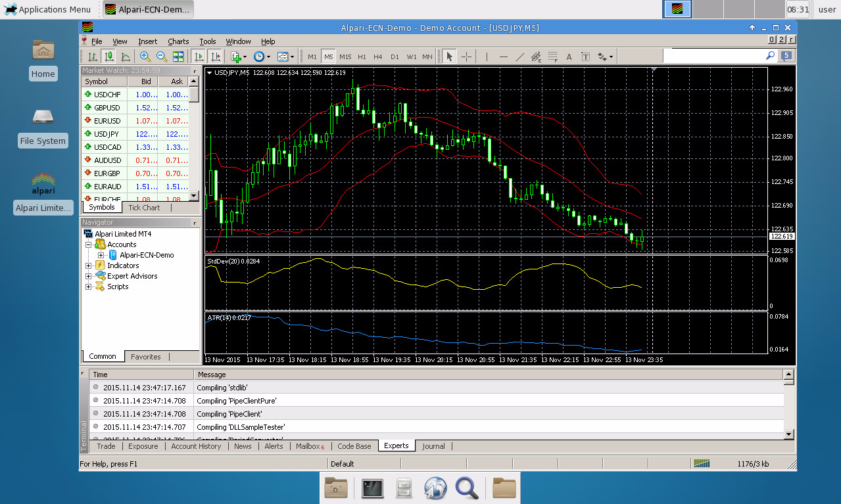The image size is (841, 504).
Task: Draw a horizontal line tool
Action: (503, 57)
